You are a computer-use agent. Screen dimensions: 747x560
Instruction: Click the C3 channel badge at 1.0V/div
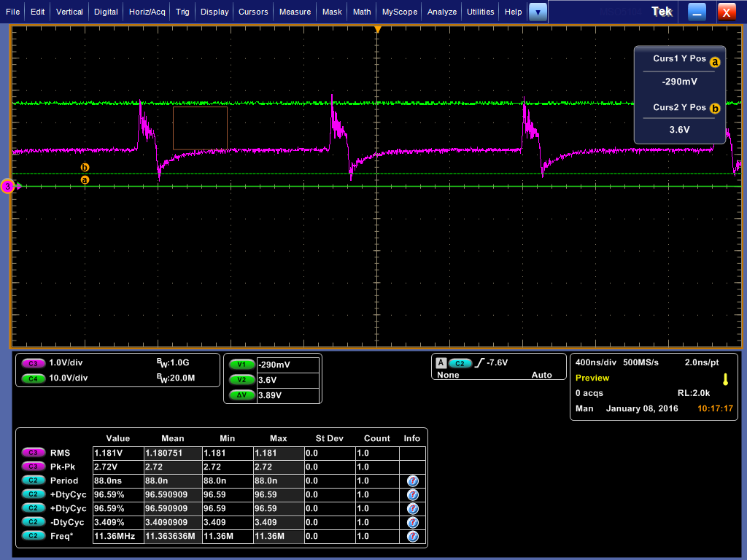(x=33, y=363)
